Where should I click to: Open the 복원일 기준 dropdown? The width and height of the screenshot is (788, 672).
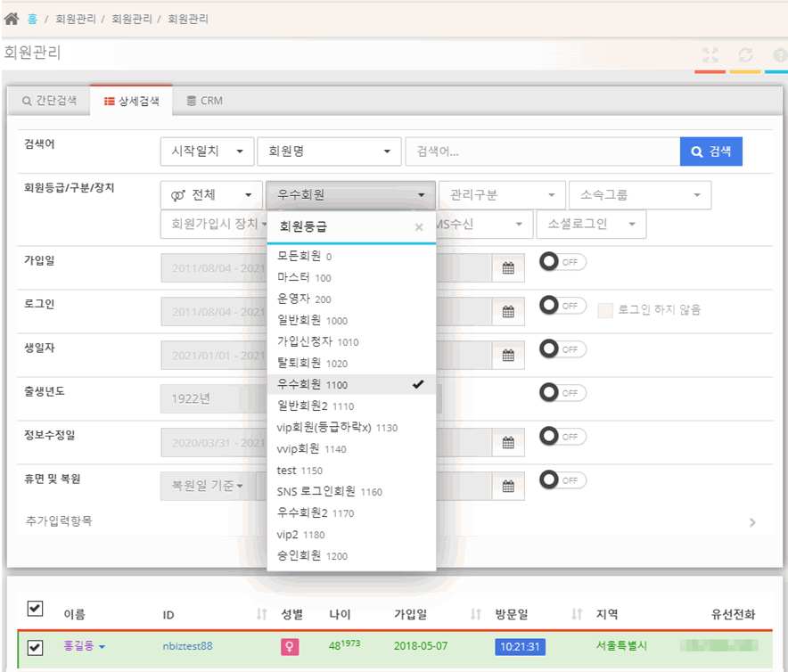(207, 486)
